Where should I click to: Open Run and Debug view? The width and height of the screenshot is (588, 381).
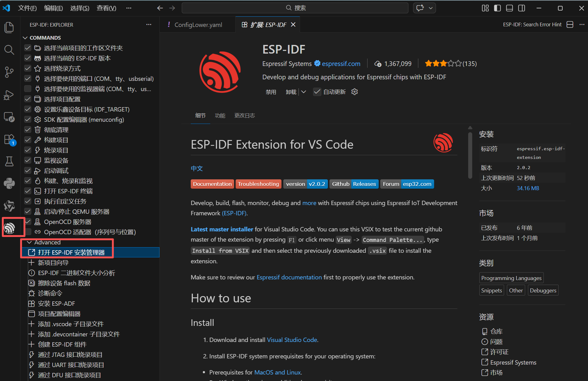(9, 95)
